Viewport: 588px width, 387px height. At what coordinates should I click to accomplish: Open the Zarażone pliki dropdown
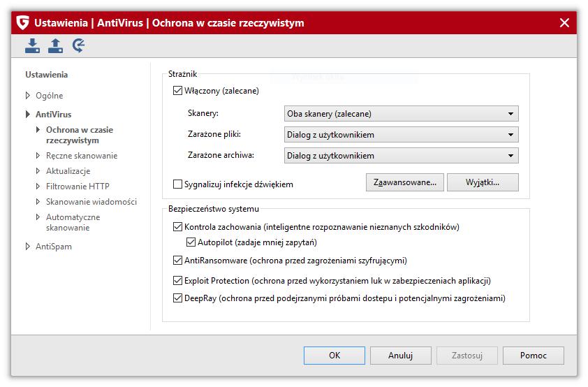402,135
